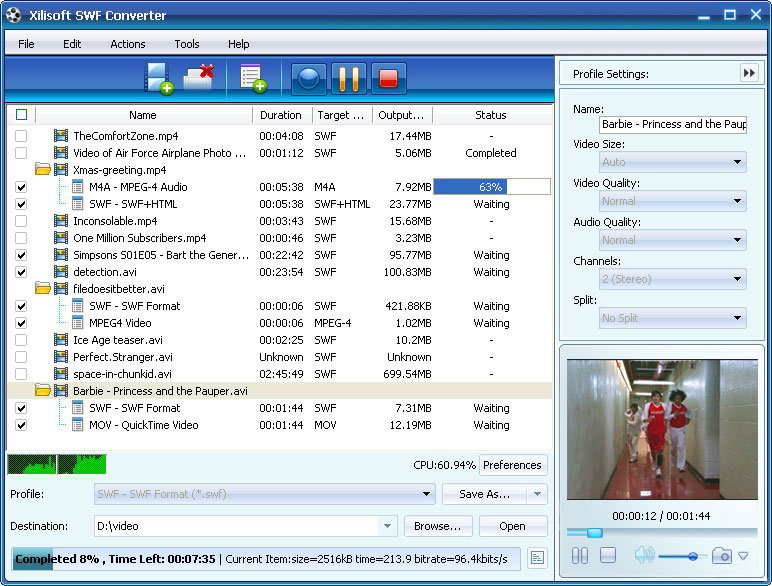Image resolution: width=772 pixels, height=586 pixels.
Task: Sort list by Duration column header
Action: click(282, 115)
